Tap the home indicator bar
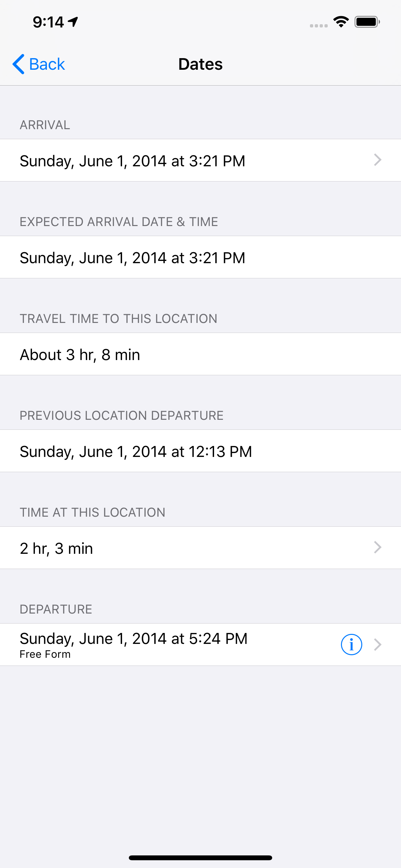 coord(200,858)
